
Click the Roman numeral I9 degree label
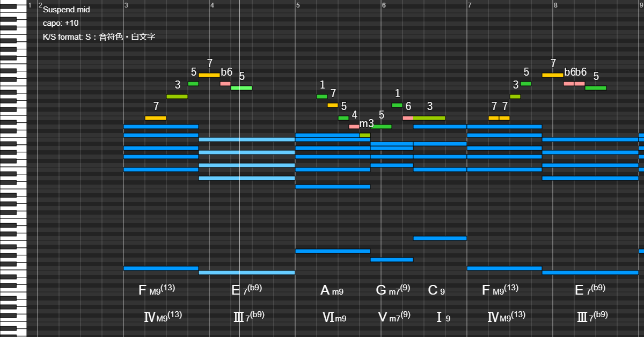click(x=443, y=317)
